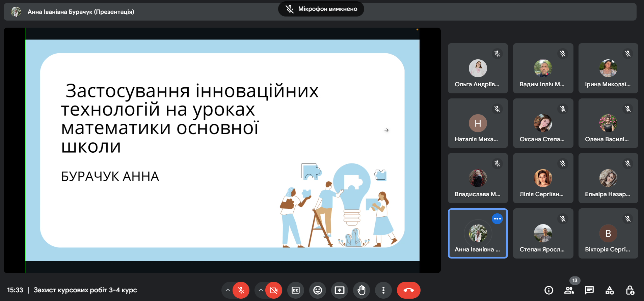Viewport: 644px width, 301px height.
Task: Click participant count badge 13
Action: coord(575,280)
